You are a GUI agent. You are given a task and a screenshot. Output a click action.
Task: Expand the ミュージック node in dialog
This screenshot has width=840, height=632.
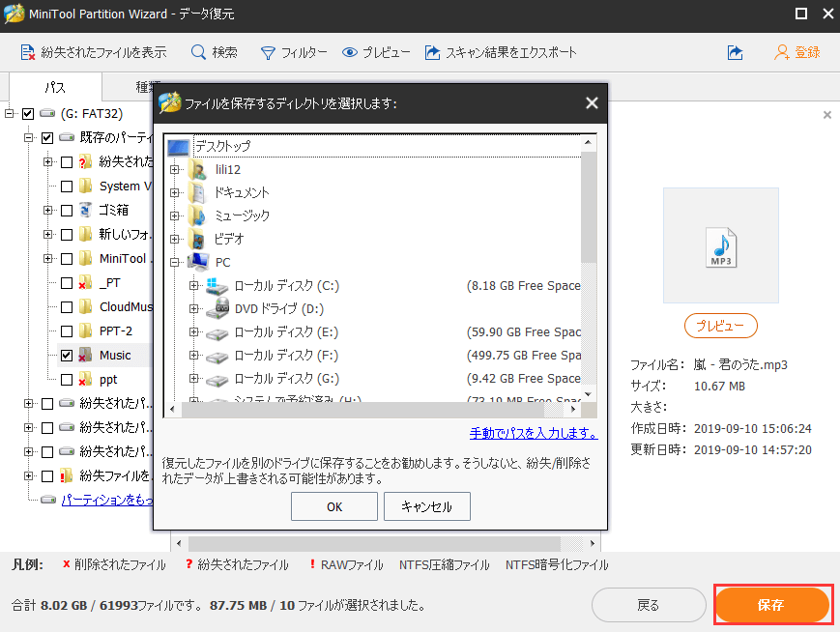tap(174, 215)
